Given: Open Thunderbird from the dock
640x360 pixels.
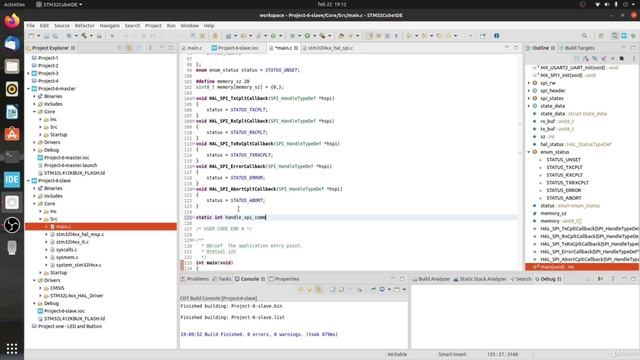Looking at the screenshot, I should [12, 43].
